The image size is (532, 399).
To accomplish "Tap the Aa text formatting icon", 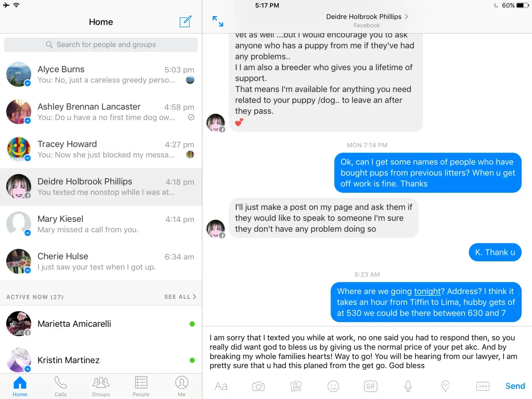I will pos(221,386).
